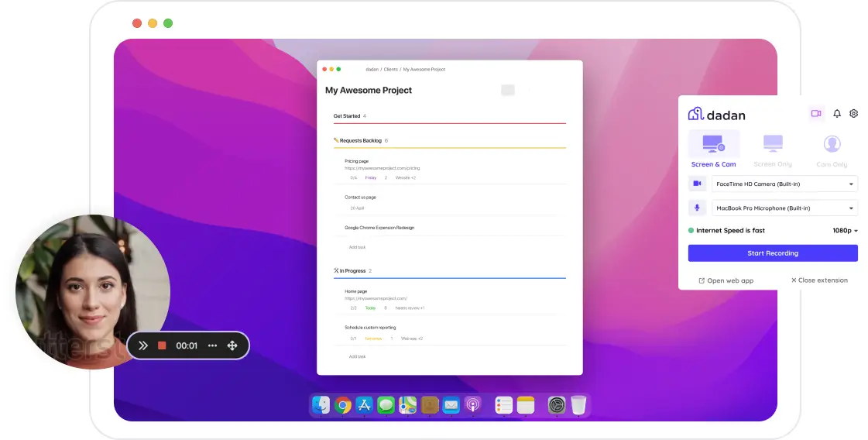Open the MacBook Pro Microphone dropdown
The image size is (868, 440).
pyautogui.click(x=784, y=208)
